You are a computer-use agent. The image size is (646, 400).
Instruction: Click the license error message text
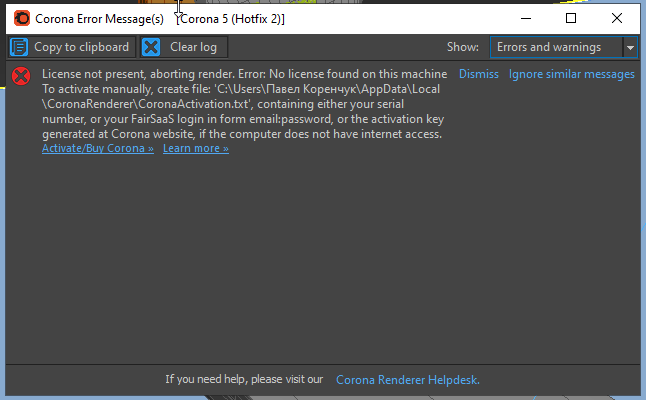coord(240,104)
